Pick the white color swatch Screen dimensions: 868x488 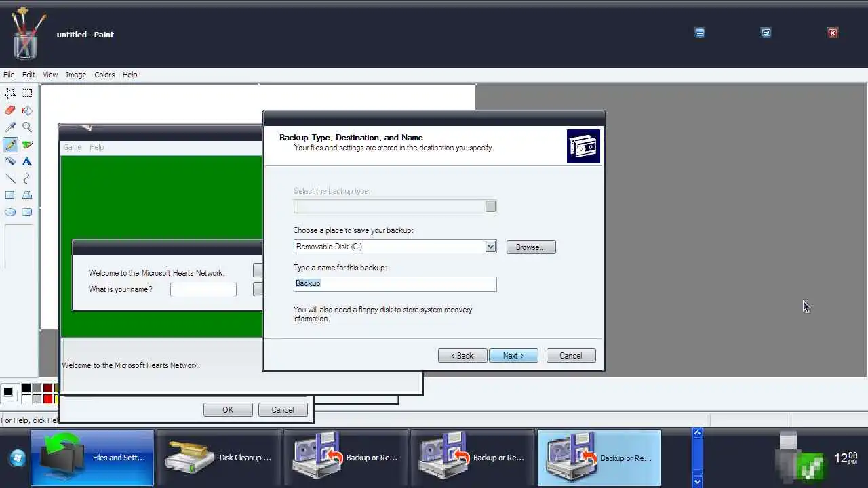26,399
